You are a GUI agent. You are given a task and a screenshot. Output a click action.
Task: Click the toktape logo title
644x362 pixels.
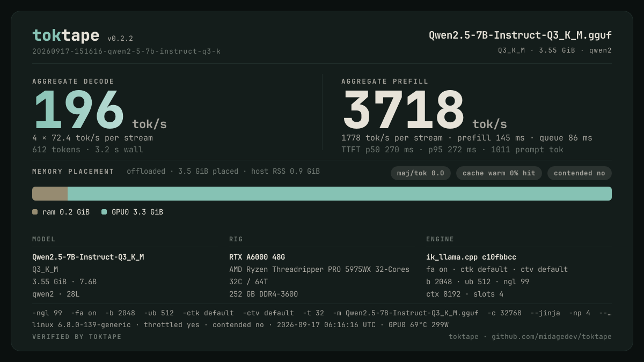click(65, 35)
